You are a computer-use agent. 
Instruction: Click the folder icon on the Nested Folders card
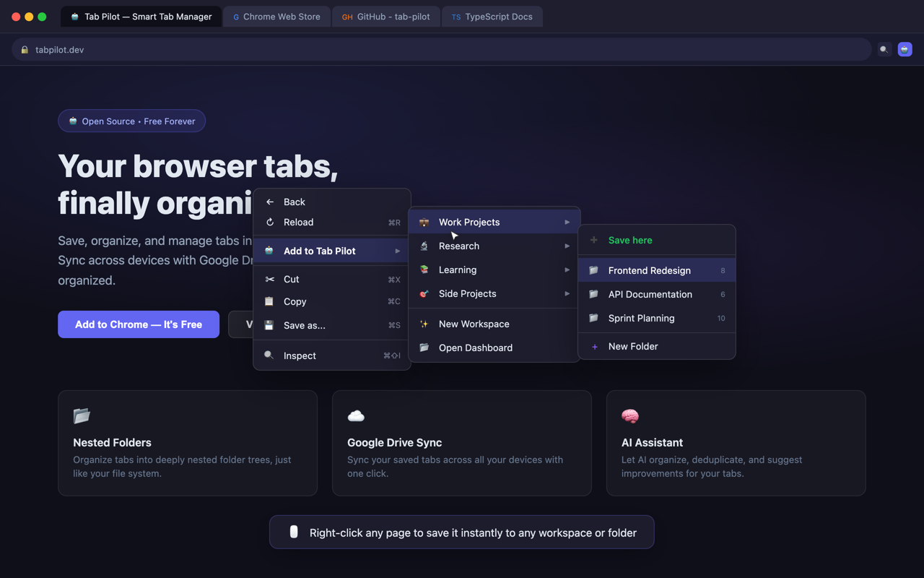[81, 415]
